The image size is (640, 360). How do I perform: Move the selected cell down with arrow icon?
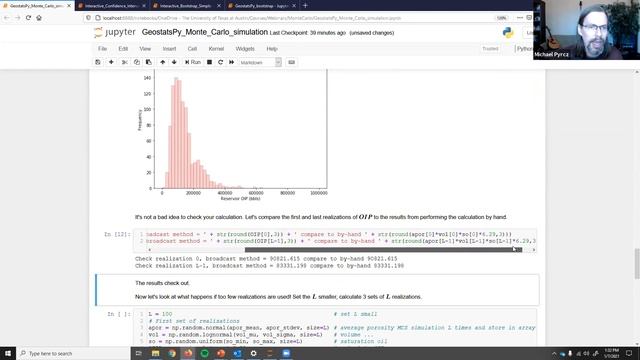[174, 62]
